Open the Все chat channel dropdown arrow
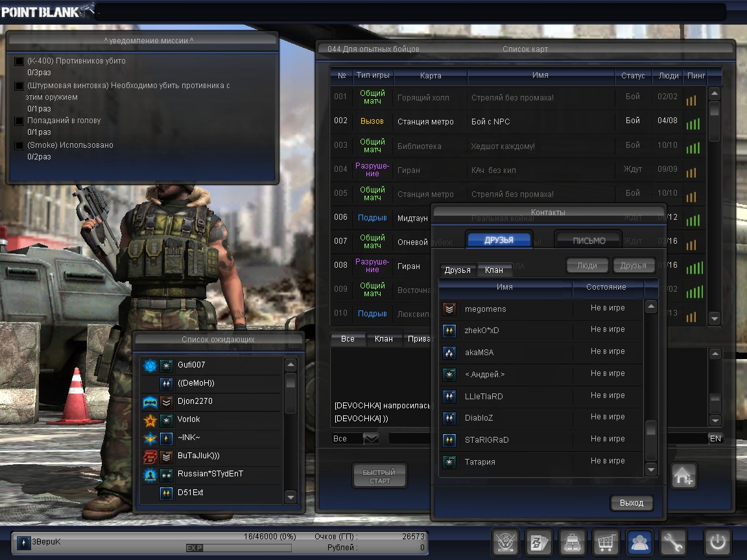This screenshot has height=560, width=747. 371,438
